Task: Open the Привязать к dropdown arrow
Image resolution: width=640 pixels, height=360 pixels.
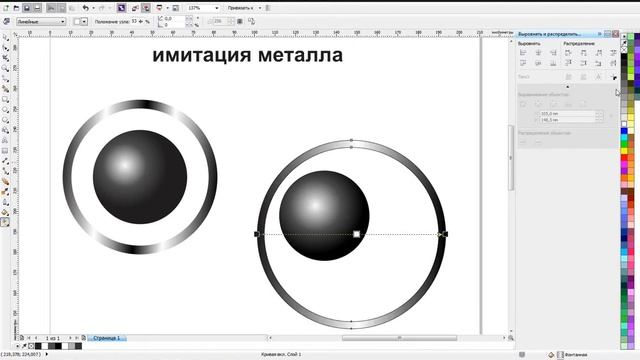Action: tap(260, 8)
